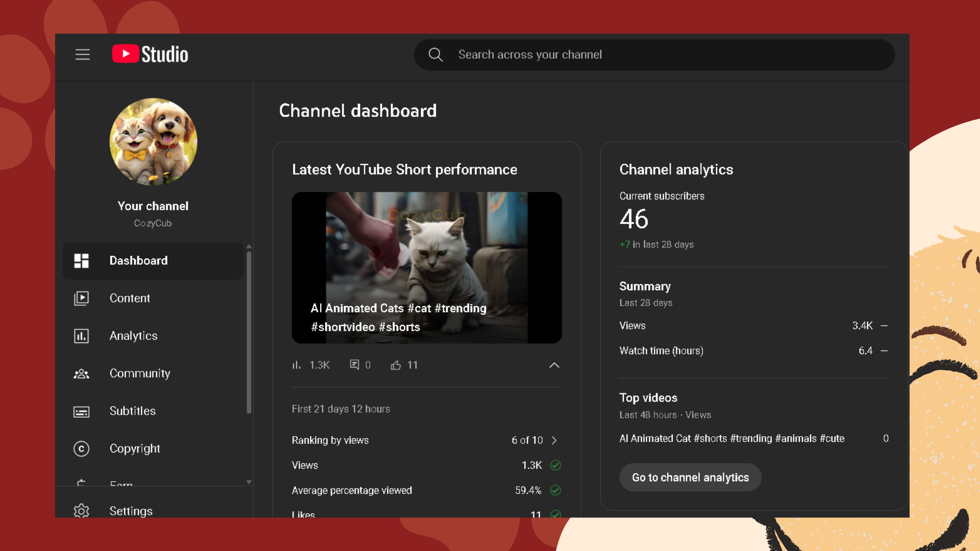Open the AI Animated Cat top video link
The height and width of the screenshot is (551, 980).
[732, 438]
